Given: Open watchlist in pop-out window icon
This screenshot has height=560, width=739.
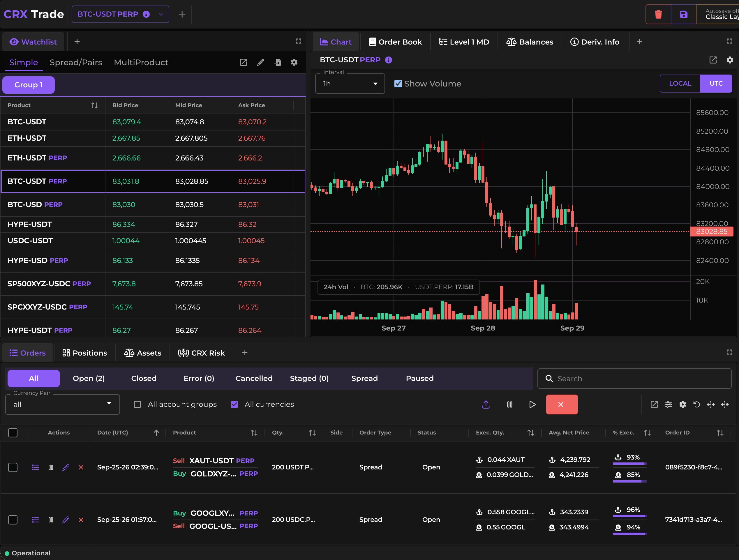Looking at the screenshot, I should pos(244,62).
